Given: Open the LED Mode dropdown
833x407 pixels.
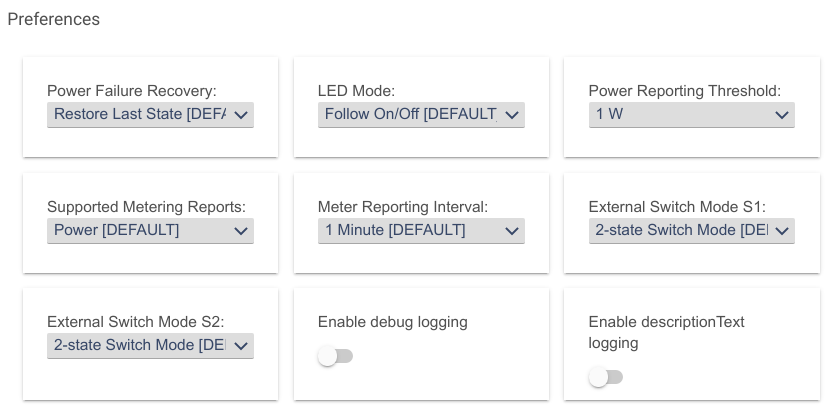Looking at the screenshot, I should (421, 115).
